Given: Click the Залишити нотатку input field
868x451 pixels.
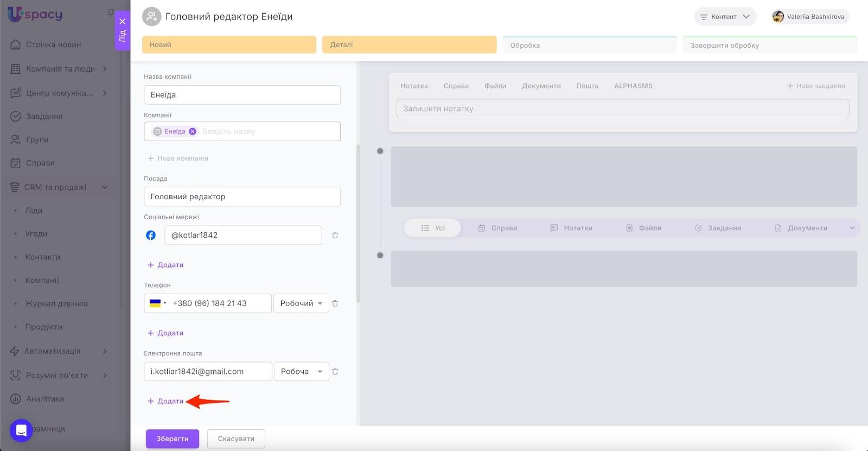Looking at the screenshot, I should point(622,109).
